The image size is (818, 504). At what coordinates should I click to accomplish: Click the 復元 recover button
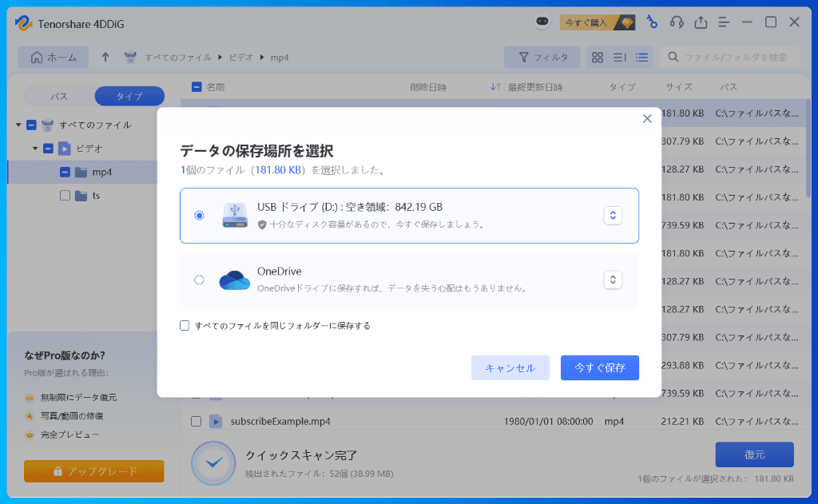click(754, 454)
